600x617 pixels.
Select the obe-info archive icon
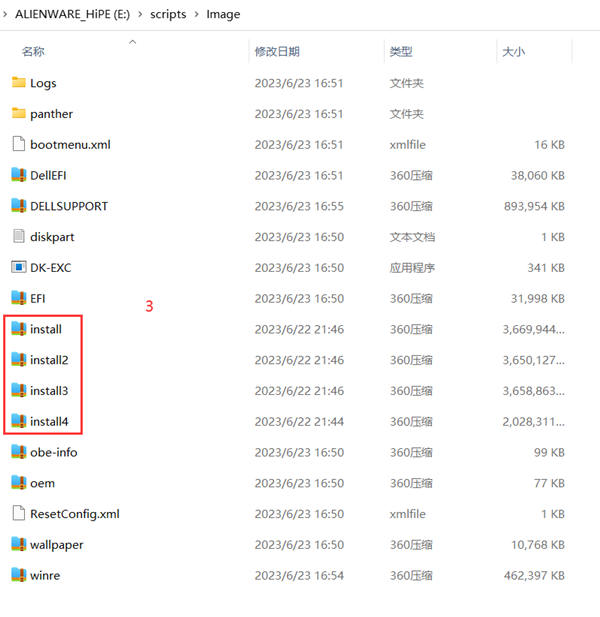pyautogui.click(x=18, y=452)
